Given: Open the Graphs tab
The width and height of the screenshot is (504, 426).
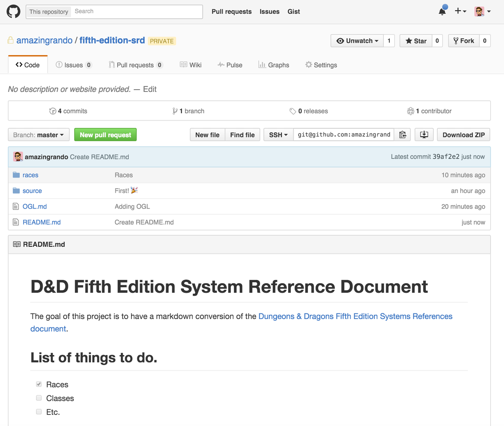Looking at the screenshot, I should tap(274, 65).
